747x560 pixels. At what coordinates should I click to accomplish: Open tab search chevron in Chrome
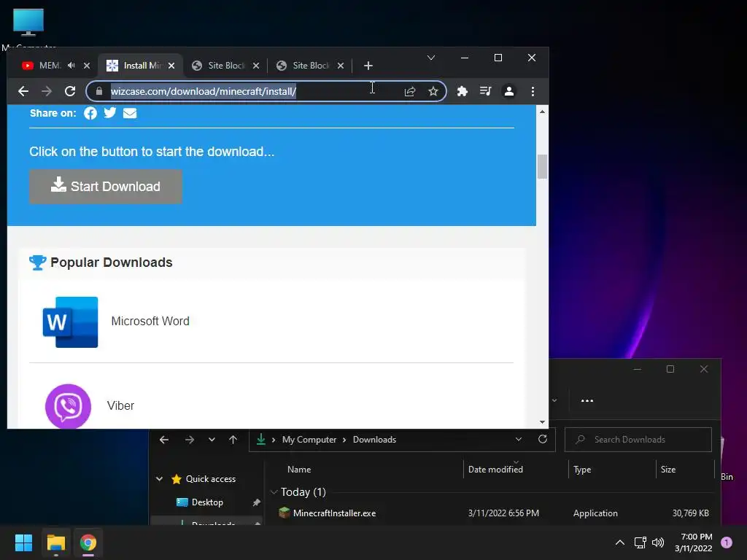(430, 58)
